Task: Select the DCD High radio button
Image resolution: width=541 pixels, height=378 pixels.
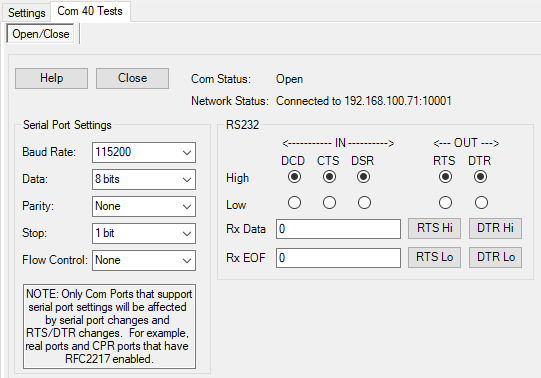Action: [294, 177]
